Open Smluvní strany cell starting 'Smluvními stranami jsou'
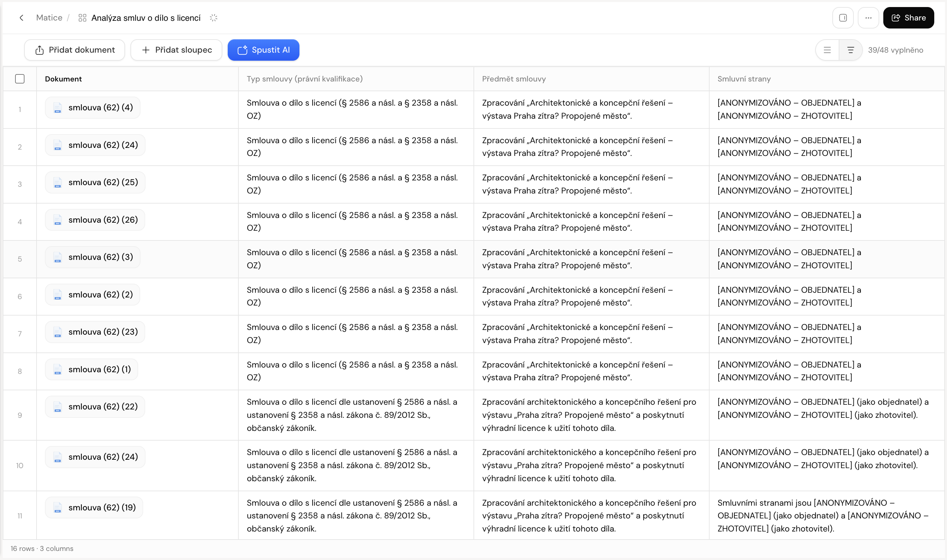The image size is (947, 560). coord(827,515)
